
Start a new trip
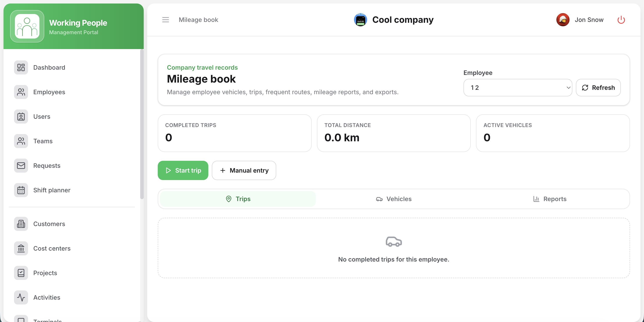183,170
